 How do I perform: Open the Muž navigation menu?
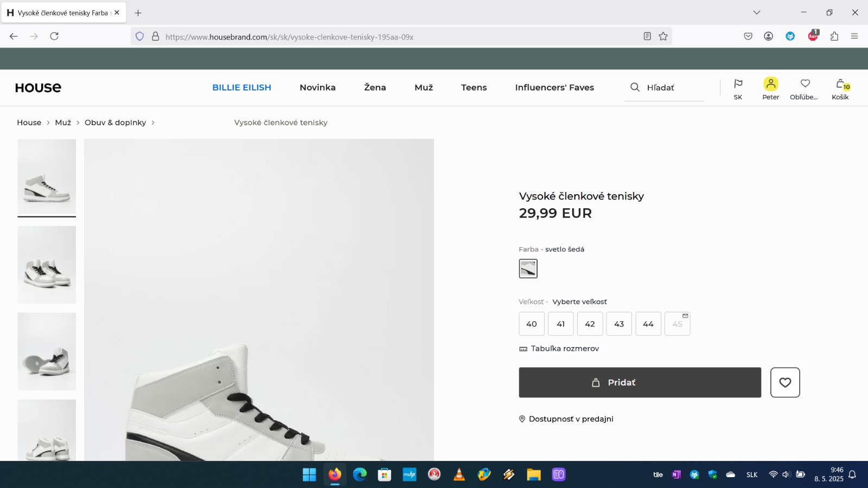tap(424, 87)
